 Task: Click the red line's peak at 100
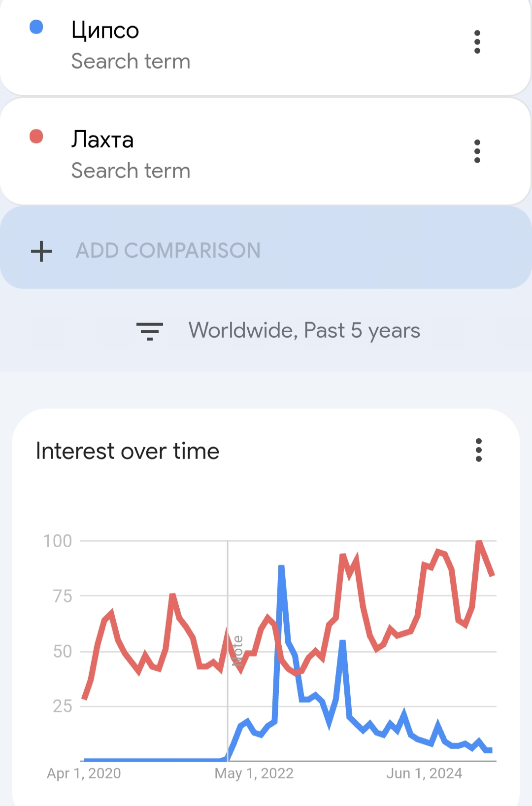pos(479,542)
